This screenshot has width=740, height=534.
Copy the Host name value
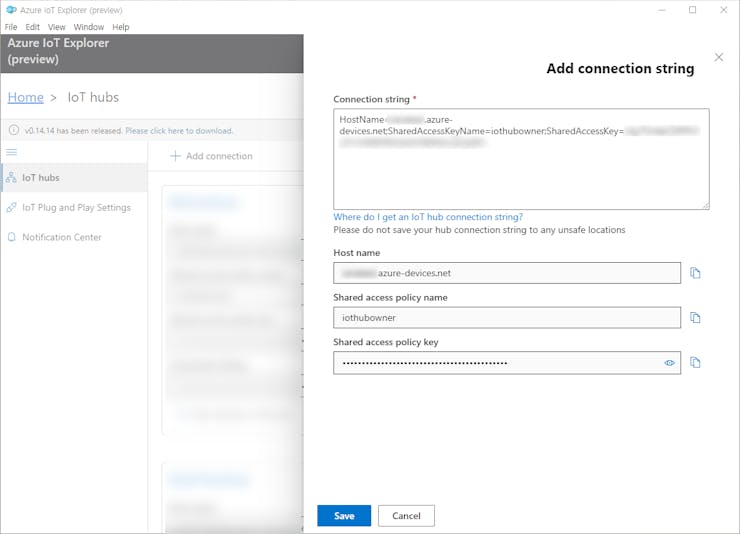pyautogui.click(x=695, y=273)
